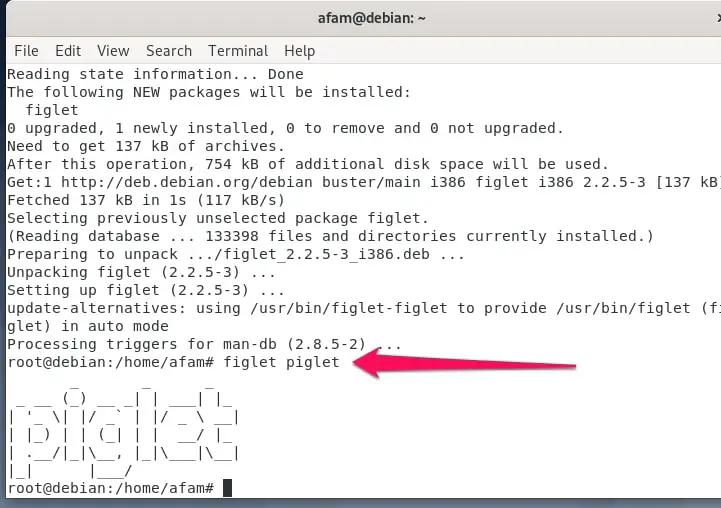Screen dimensions: 721x508
Task: Open the Search menu
Action: 169,51
